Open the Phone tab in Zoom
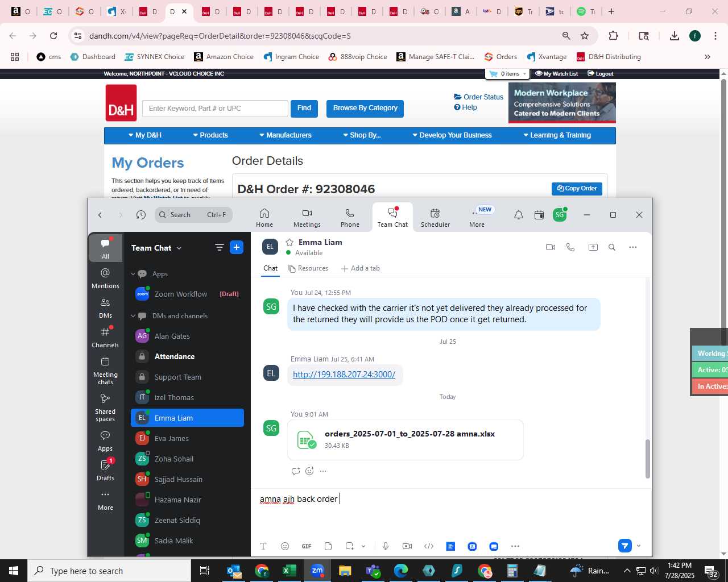The image size is (728, 582). tap(350, 217)
